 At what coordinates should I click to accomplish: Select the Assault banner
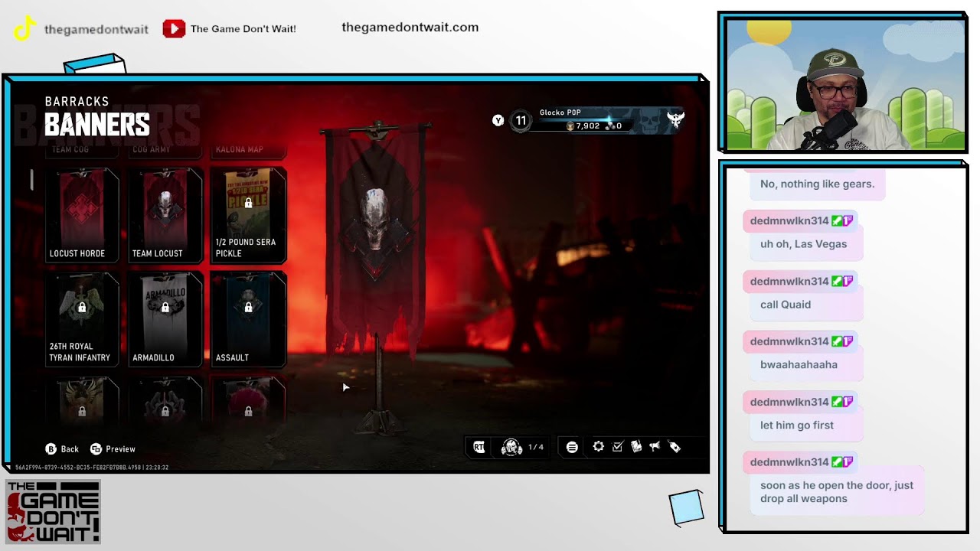[x=248, y=319]
